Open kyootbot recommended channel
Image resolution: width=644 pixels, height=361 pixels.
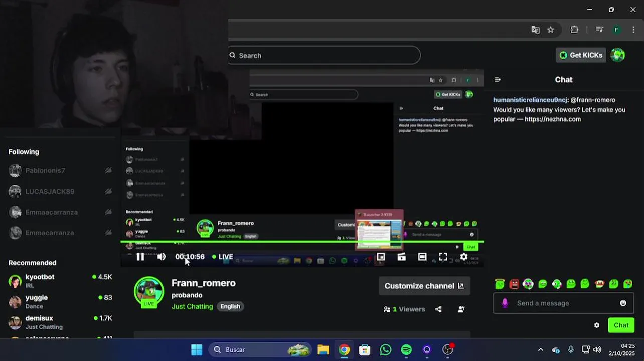pyautogui.click(x=60, y=281)
